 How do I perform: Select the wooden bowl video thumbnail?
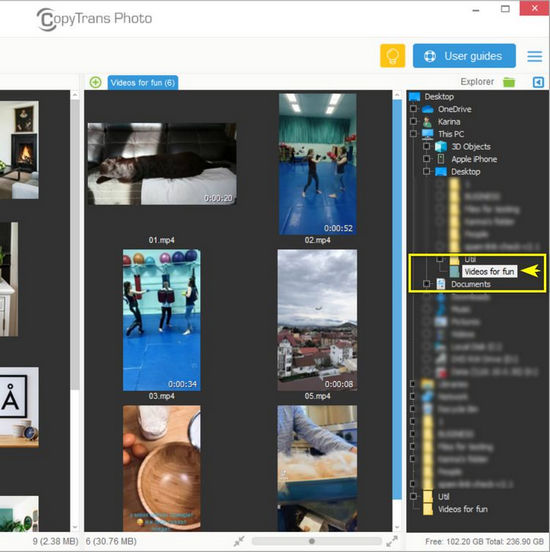(162, 468)
